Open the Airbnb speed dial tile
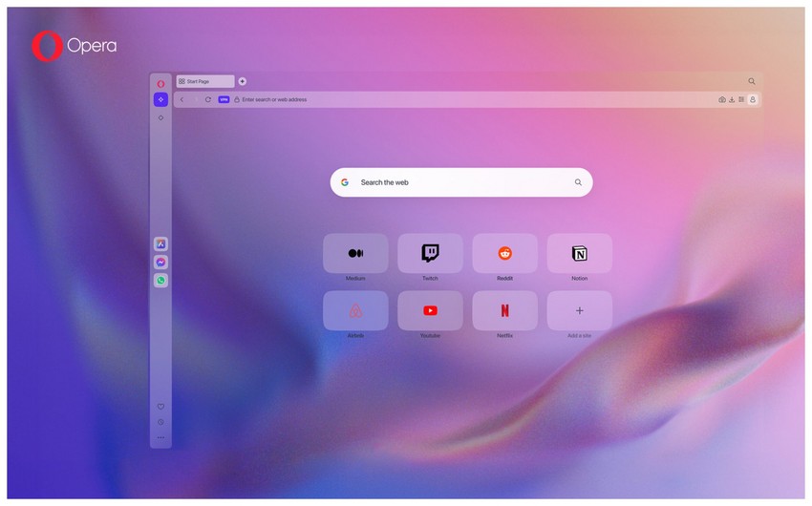Viewport: 812px width, 506px height. click(355, 310)
